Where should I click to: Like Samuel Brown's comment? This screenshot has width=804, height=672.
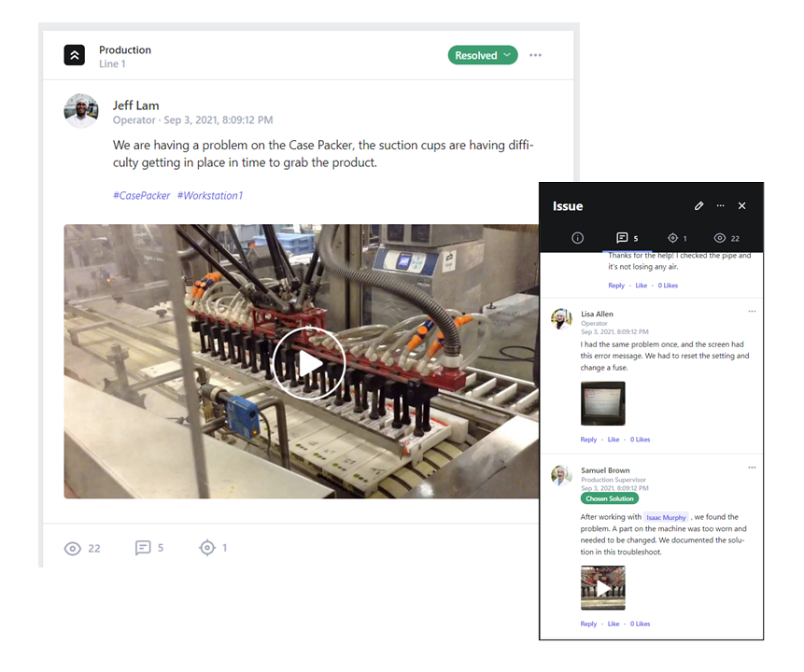[x=614, y=624]
